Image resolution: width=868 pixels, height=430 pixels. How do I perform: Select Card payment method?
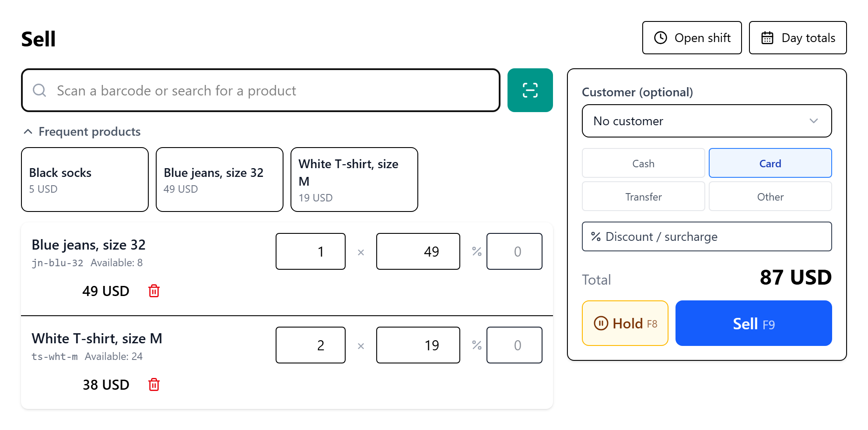[x=770, y=163]
